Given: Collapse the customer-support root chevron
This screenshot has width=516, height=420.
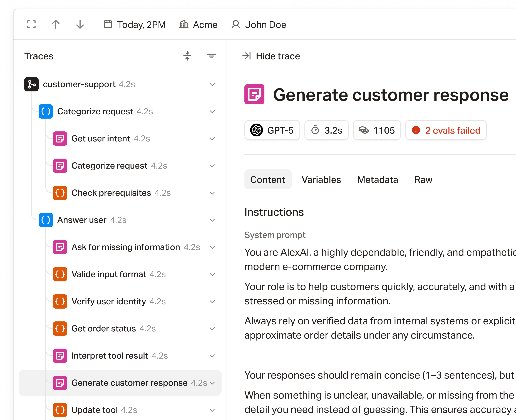Looking at the screenshot, I should 212,84.
